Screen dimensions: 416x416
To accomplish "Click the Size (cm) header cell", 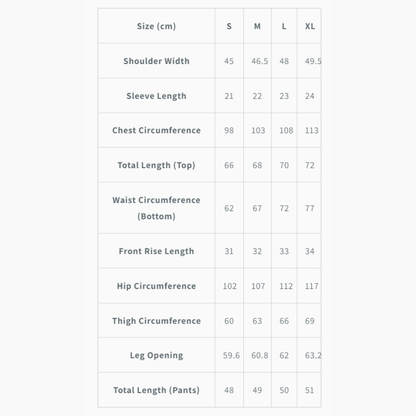I will pos(156,26).
